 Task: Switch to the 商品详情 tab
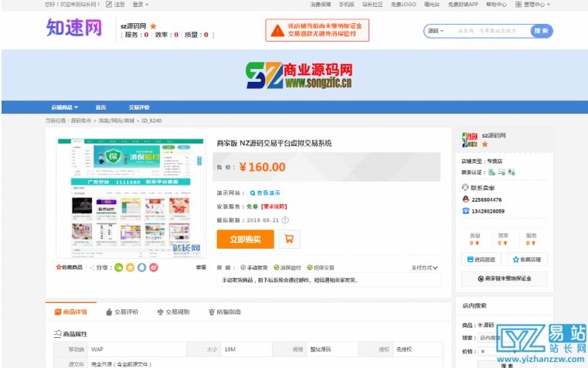point(71,312)
